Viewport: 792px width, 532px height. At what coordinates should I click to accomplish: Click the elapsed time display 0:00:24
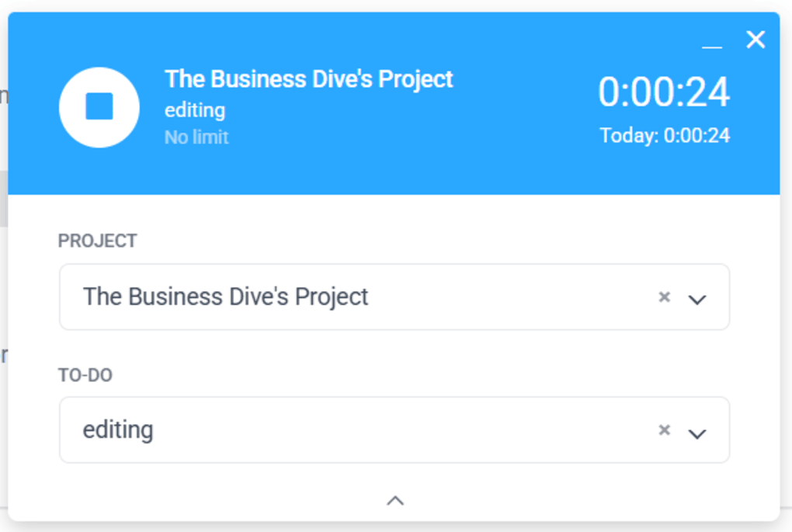(664, 92)
